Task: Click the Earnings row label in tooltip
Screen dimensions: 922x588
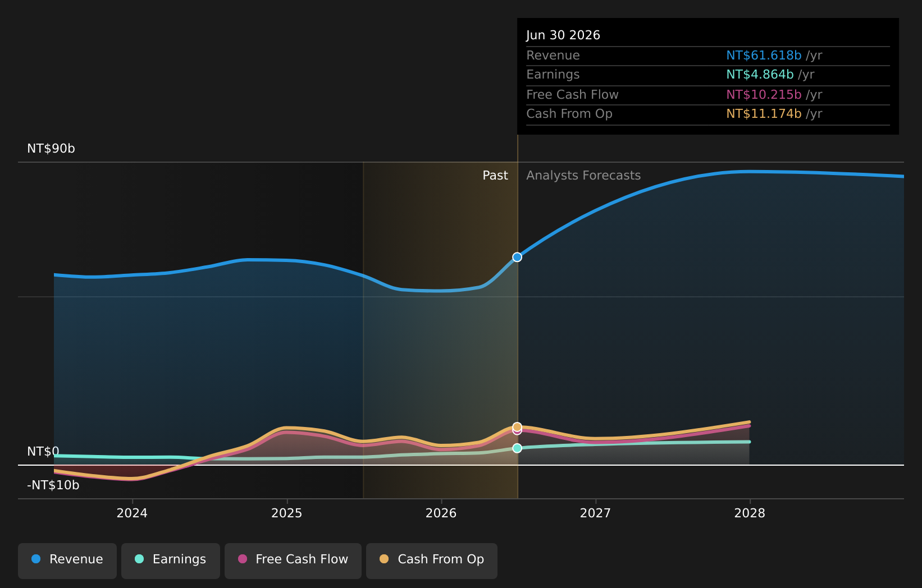Action: [553, 75]
